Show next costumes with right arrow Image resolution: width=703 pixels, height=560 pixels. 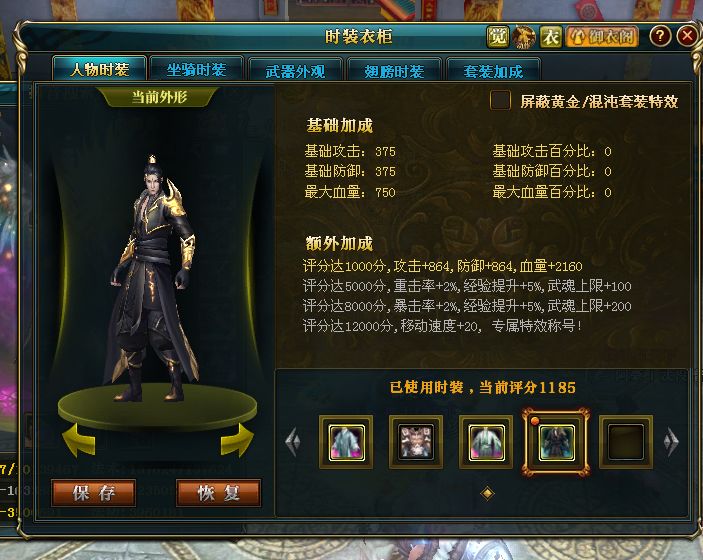(x=671, y=442)
